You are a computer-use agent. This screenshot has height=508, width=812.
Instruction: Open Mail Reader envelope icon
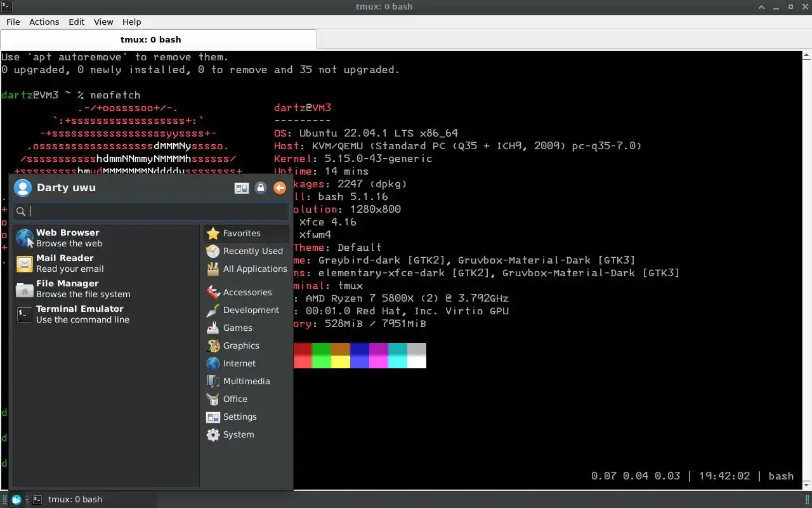click(x=25, y=264)
